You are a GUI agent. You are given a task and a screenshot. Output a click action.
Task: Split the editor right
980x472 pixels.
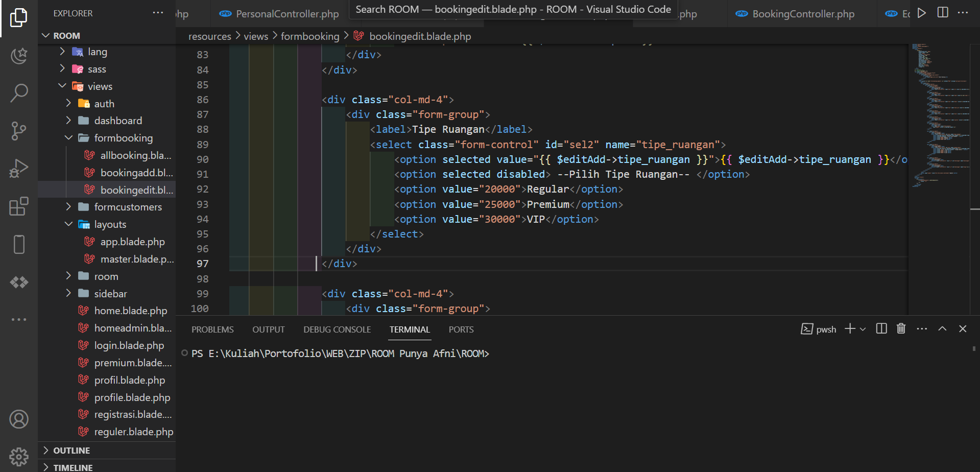(943, 13)
